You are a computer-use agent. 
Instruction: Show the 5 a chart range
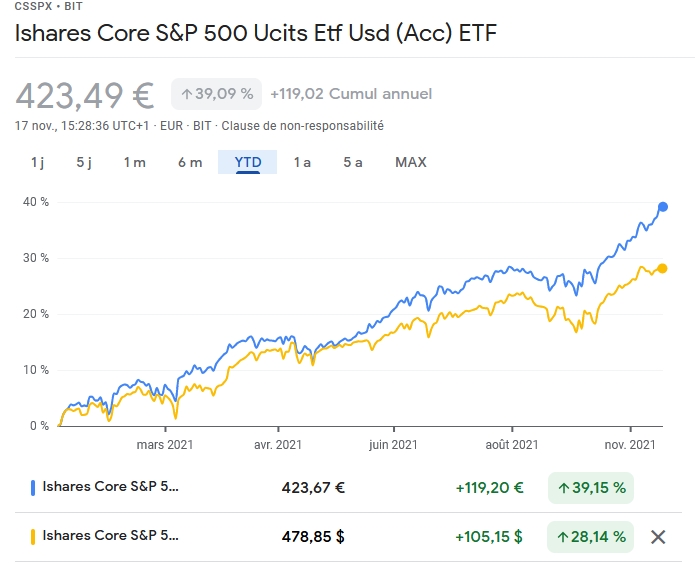(352, 162)
